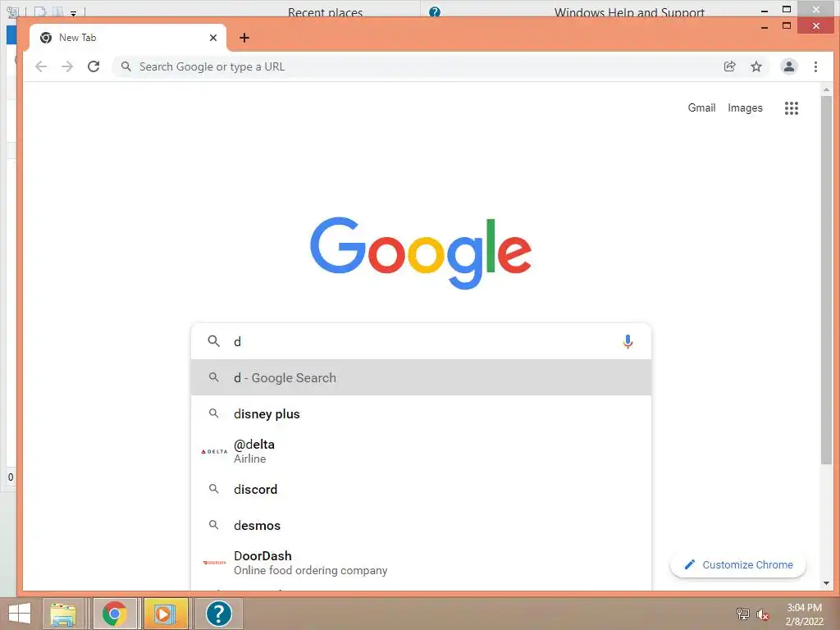The width and height of the screenshot is (840, 630).
Task: Open the Windows Start button
Action: (x=20, y=614)
